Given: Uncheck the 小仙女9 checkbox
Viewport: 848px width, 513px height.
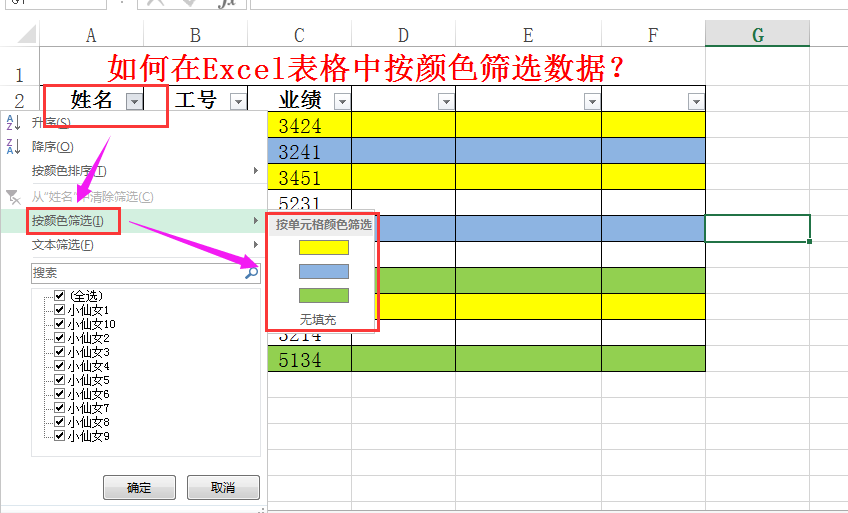Looking at the screenshot, I should [x=60, y=436].
